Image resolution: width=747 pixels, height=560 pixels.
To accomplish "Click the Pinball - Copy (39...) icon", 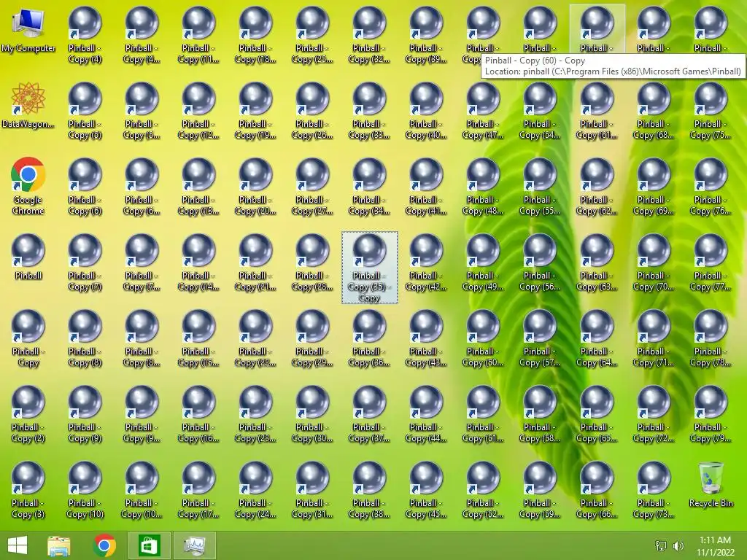I will click(426, 35).
